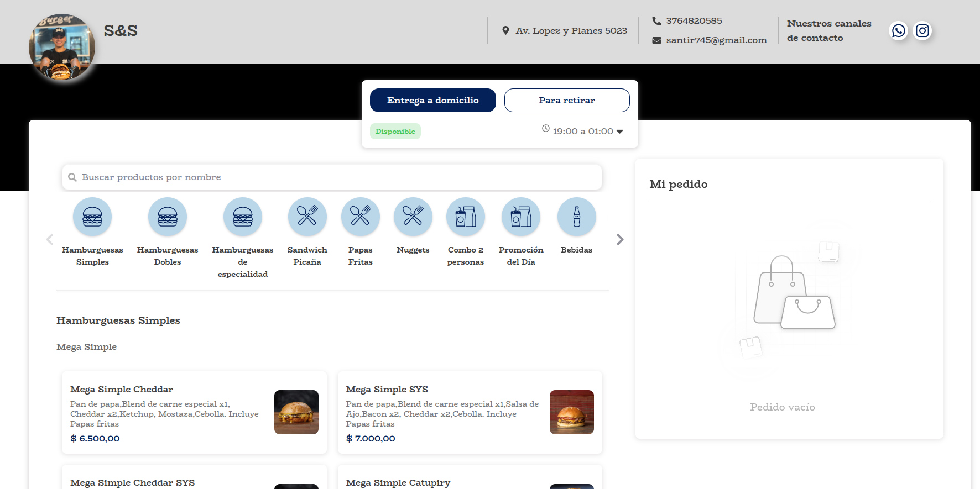Open Combo 2 personas category icon
This screenshot has height=489, width=980.
466,217
